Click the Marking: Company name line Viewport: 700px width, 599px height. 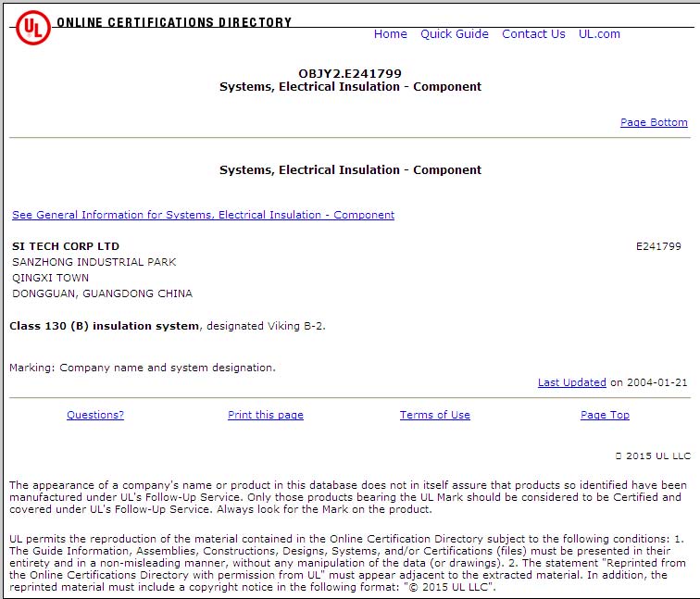click(143, 368)
